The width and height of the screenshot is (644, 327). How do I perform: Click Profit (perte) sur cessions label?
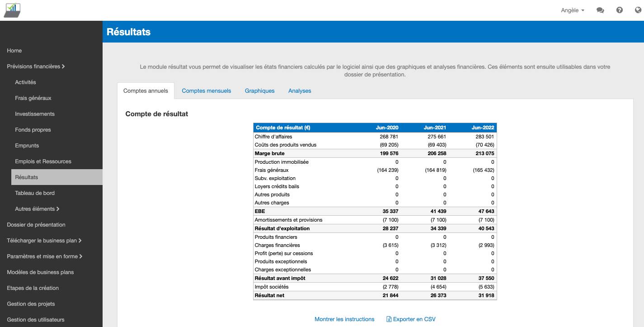pos(284,253)
